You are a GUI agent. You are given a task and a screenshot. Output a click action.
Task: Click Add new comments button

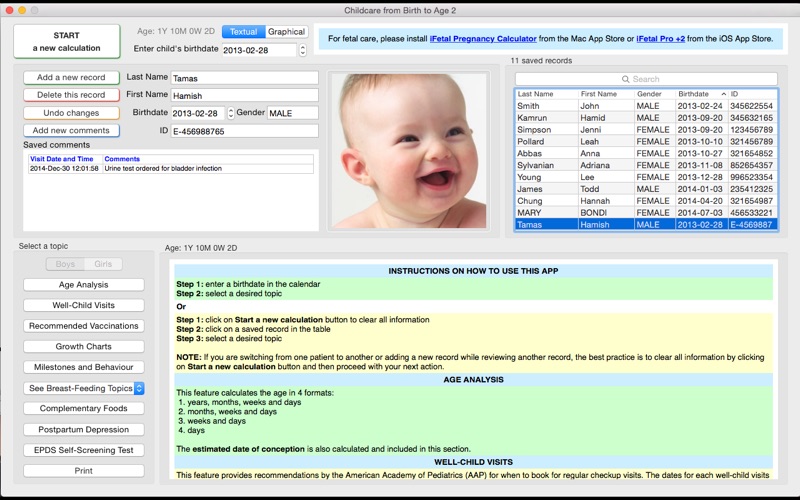click(x=71, y=131)
